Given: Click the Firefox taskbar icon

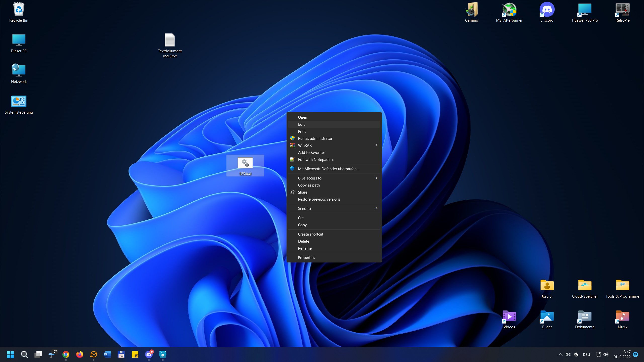Looking at the screenshot, I should (x=80, y=354).
